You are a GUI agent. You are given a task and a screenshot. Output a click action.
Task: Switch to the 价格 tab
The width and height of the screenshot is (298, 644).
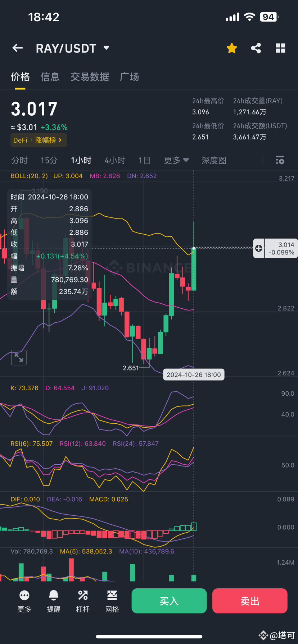point(20,77)
